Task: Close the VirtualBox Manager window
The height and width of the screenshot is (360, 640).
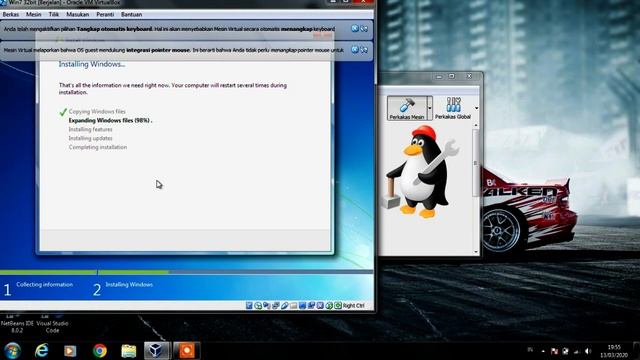Action: 469,76
